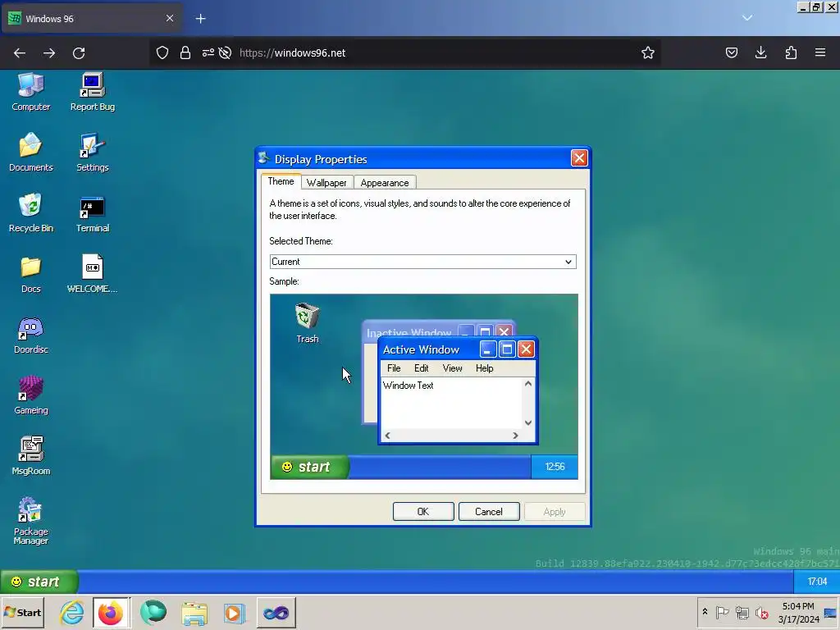Click the Trash icon in sample preview
This screenshot has height=630, width=840.
pos(308,322)
